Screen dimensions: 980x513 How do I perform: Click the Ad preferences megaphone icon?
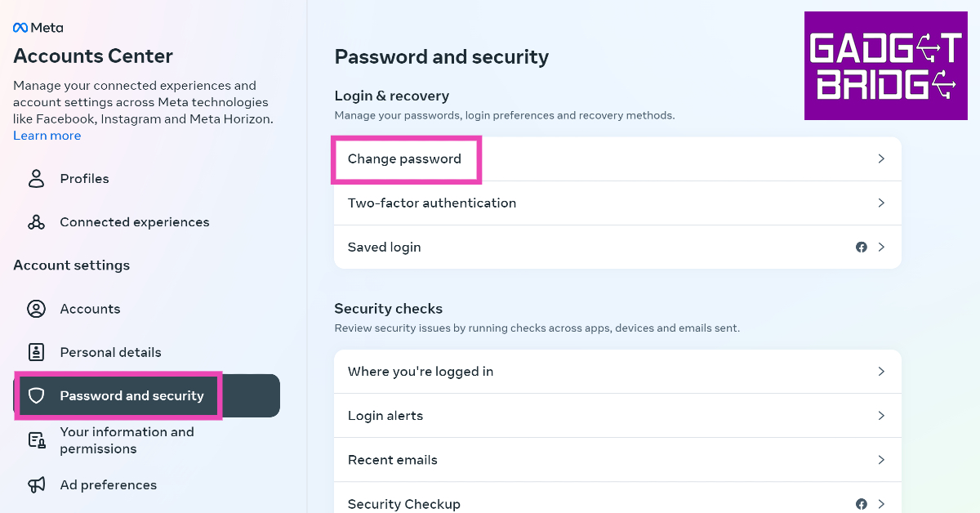click(x=37, y=485)
